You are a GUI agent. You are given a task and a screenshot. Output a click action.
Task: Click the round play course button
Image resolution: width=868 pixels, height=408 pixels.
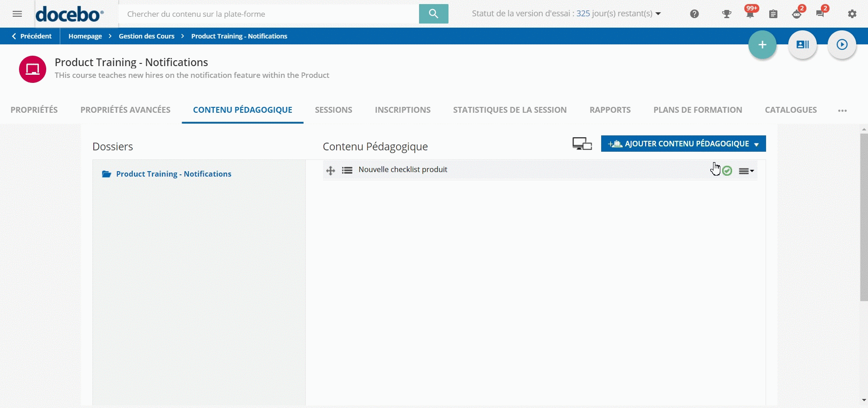842,44
